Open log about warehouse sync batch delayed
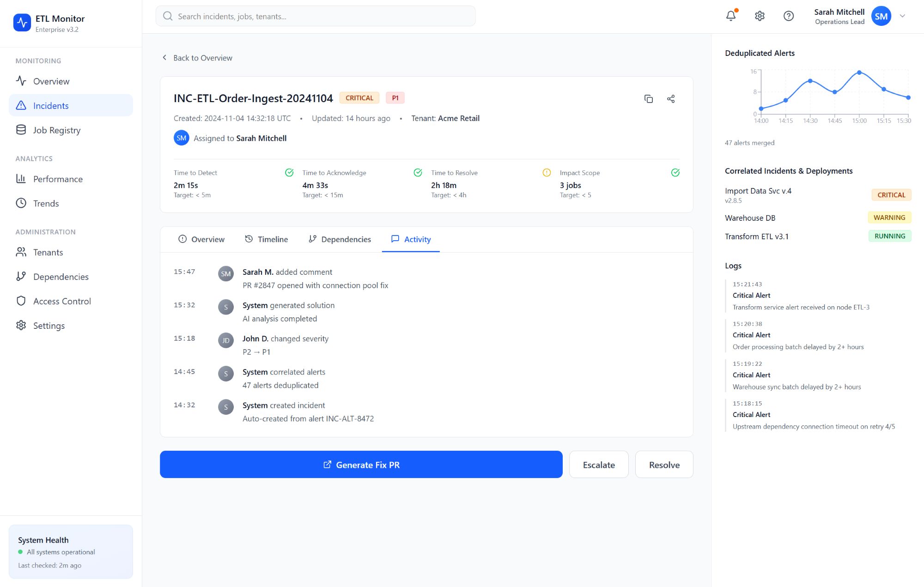 (x=818, y=375)
